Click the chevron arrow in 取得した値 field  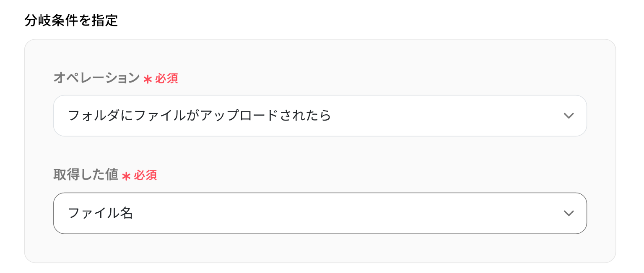569,214
